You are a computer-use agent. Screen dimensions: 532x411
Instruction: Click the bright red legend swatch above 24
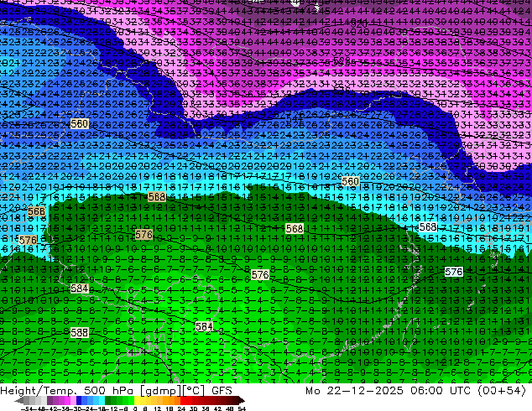pyautogui.click(x=183, y=401)
